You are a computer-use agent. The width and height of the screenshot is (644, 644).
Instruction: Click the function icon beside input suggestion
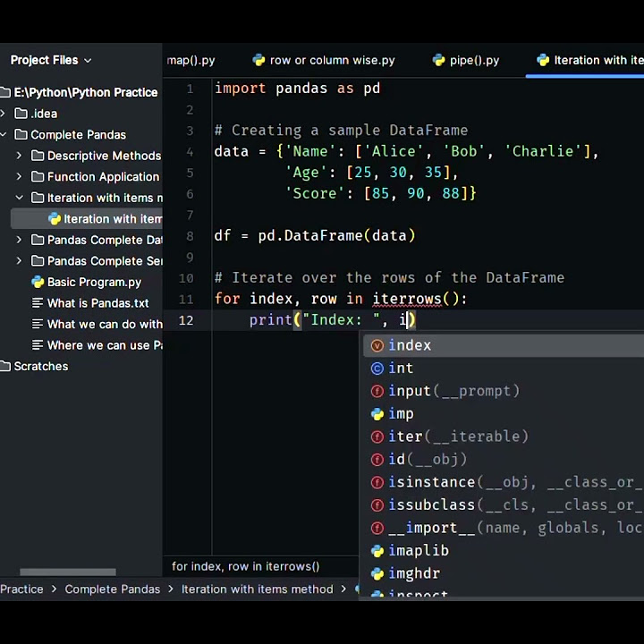tap(377, 391)
